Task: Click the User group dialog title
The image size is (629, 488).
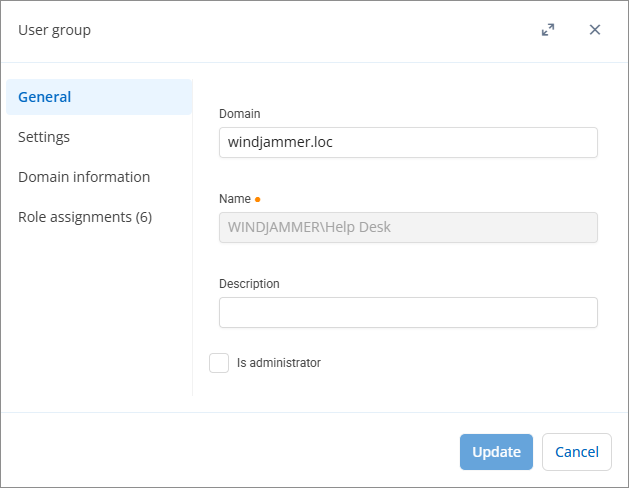Action: pyautogui.click(x=55, y=30)
